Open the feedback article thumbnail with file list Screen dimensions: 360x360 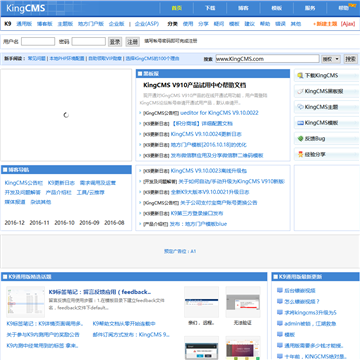coord(25,302)
